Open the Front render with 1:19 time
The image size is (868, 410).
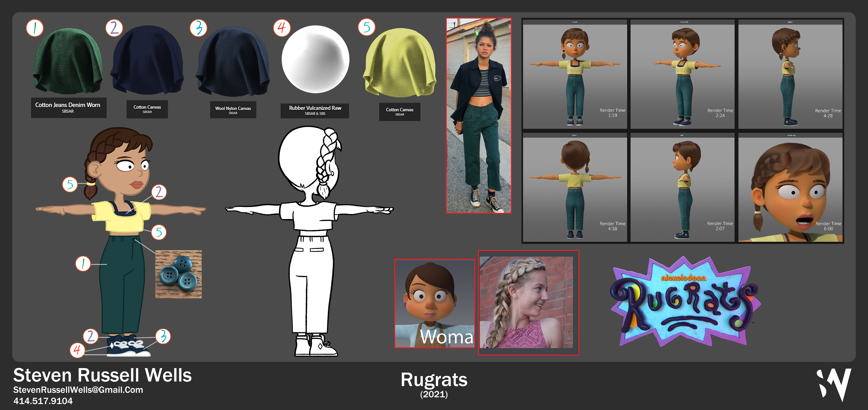point(575,74)
